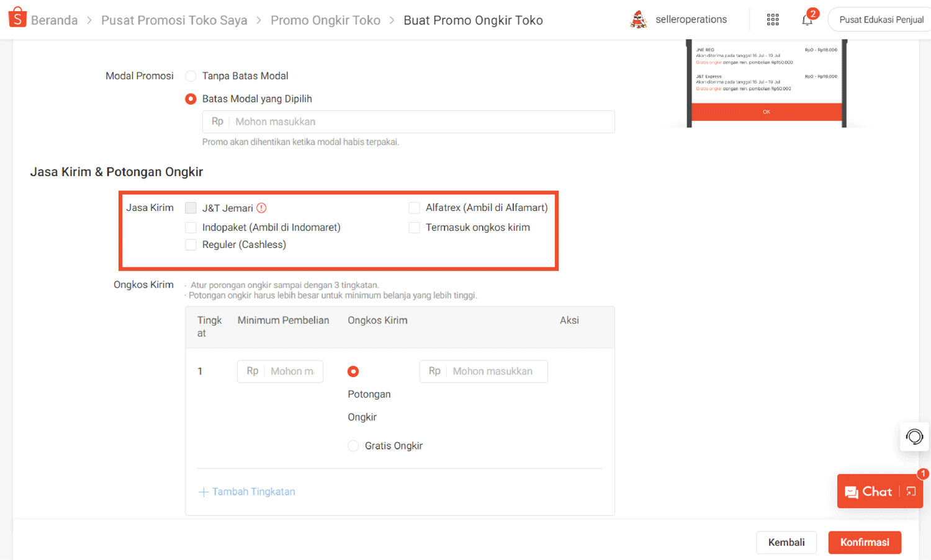Select Batas Modal yang Dipilih radio

(191, 99)
